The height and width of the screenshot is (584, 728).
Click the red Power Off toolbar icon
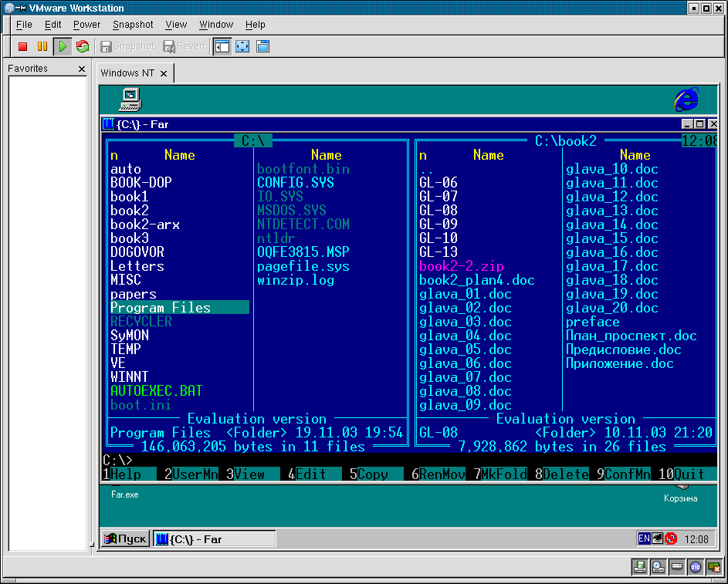(x=22, y=46)
